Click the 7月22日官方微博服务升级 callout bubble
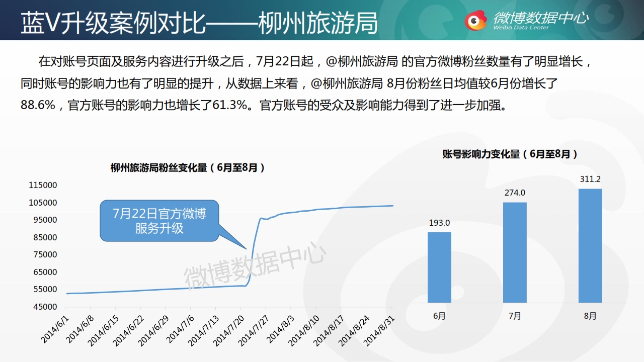This screenshot has height=362, width=644. tap(159, 221)
